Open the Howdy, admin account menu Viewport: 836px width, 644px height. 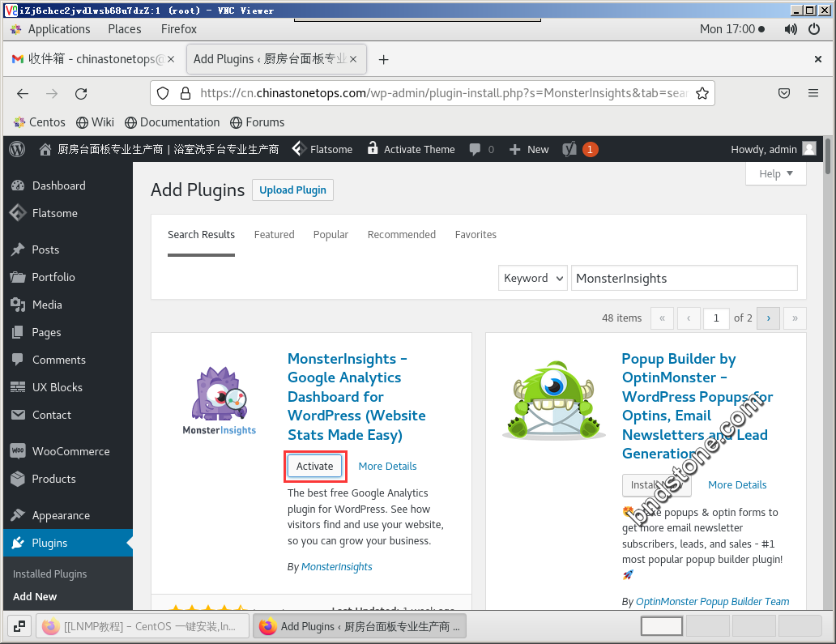tap(773, 149)
